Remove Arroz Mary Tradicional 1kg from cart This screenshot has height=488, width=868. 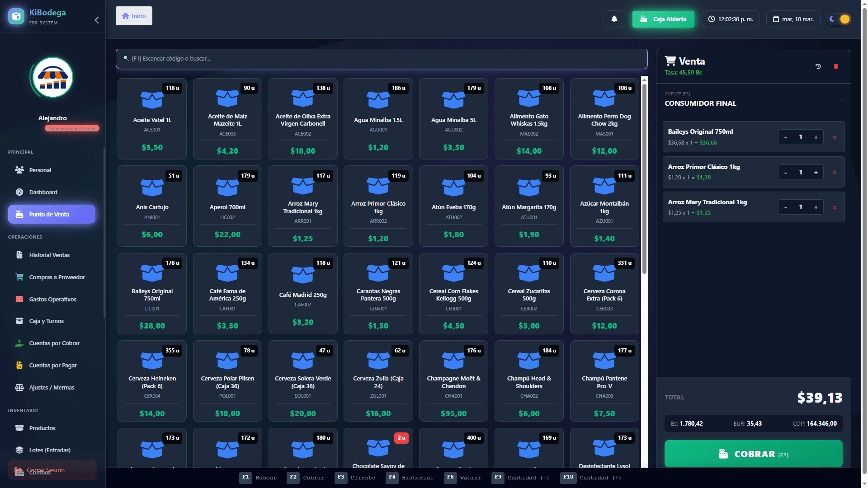pos(835,207)
